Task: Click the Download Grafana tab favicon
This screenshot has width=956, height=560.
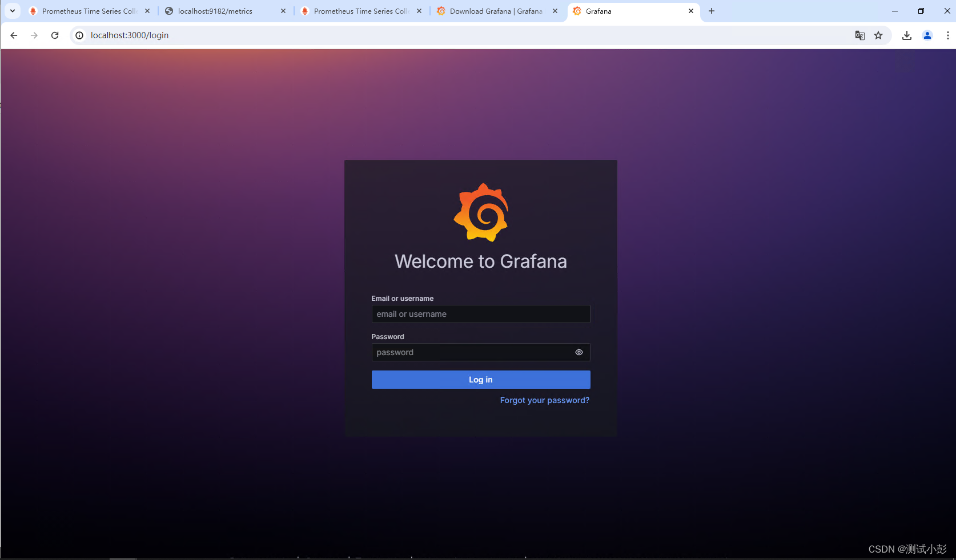Action: click(441, 11)
